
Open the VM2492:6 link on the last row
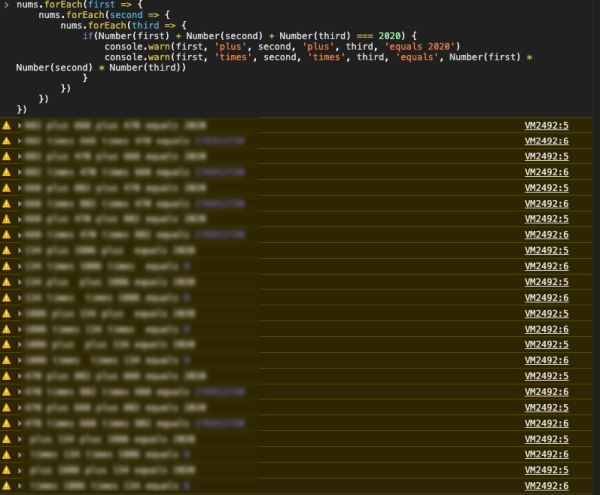[546, 486]
